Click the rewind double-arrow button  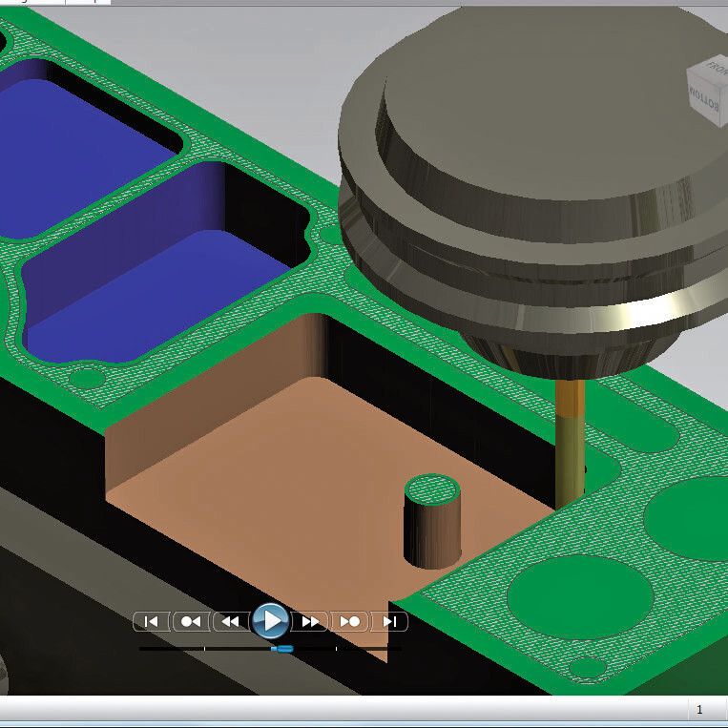point(230,621)
